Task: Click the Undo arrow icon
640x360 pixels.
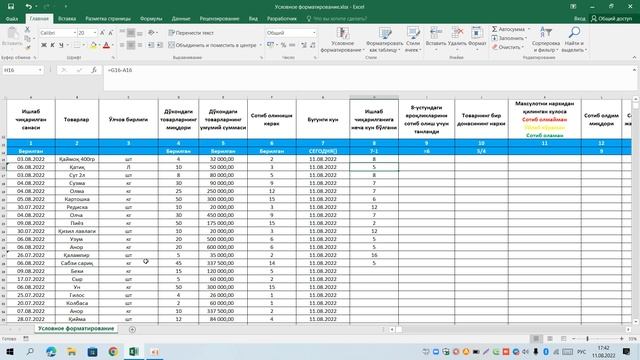Action: pos(28,7)
